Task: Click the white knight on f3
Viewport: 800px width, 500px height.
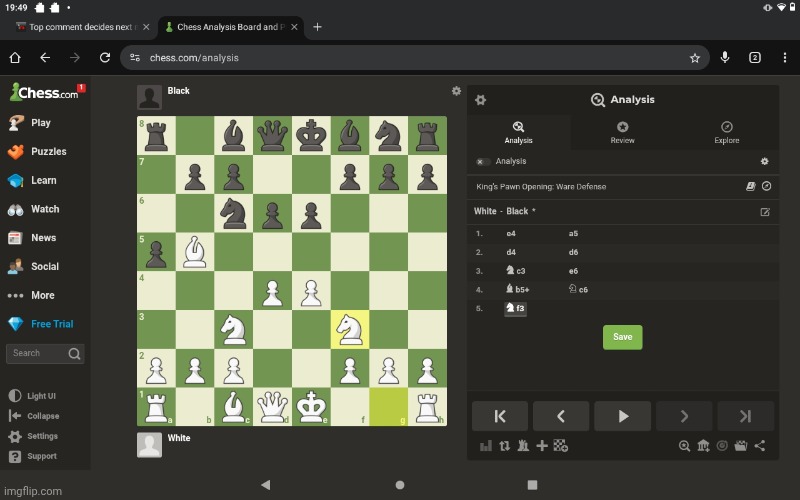Action: coord(350,330)
